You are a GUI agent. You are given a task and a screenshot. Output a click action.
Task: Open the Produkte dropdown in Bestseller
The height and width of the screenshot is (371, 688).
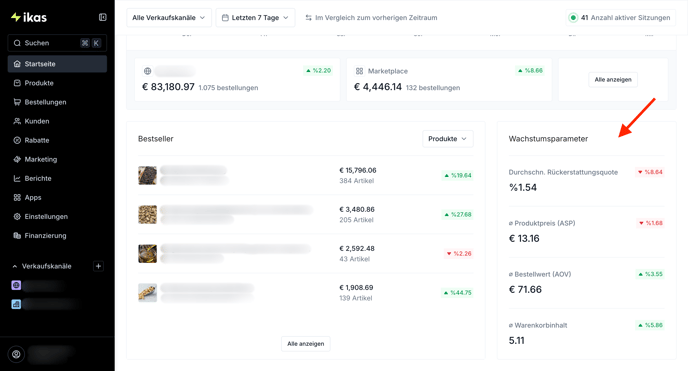pos(448,139)
